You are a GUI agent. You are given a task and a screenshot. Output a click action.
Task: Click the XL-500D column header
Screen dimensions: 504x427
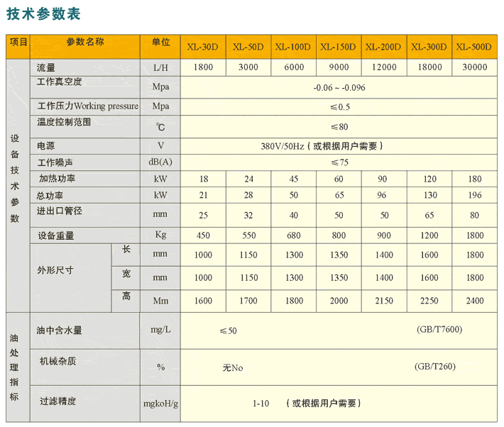(x=473, y=47)
